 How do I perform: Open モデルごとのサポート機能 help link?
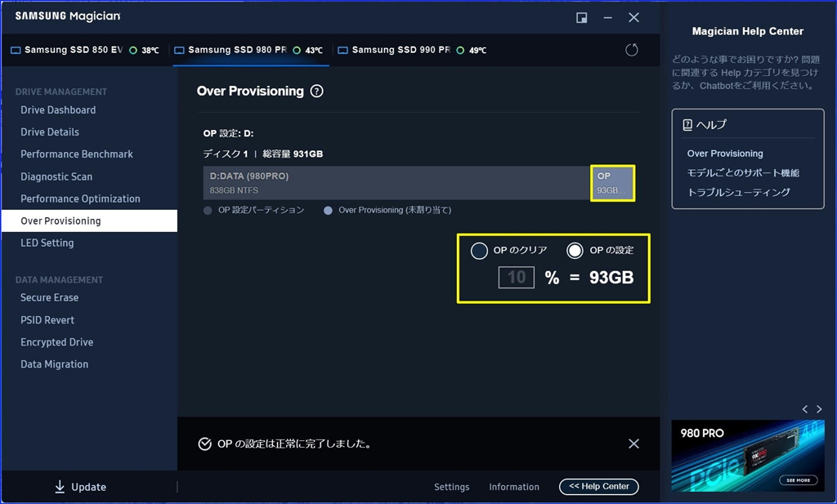pos(743,173)
